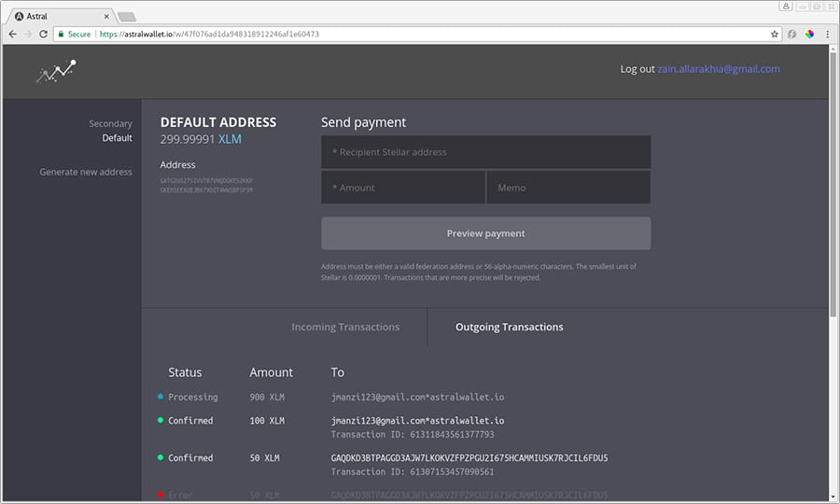Click the Astral logo in the header
Screen dimensions: 840x504
tap(56, 72)
